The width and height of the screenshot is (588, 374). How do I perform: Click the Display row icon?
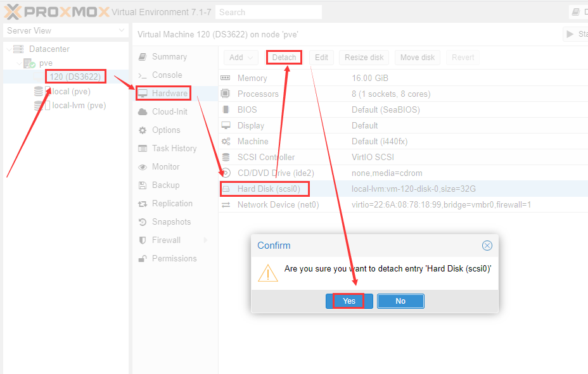pos(226,125)
